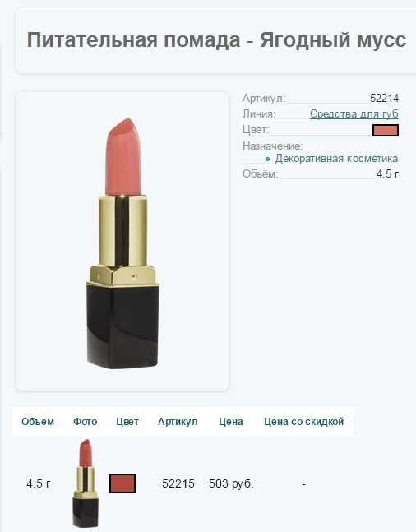Viewport: 416px width, 532px height.
Task: Click the Фото column header
Action: click(86, 422)
